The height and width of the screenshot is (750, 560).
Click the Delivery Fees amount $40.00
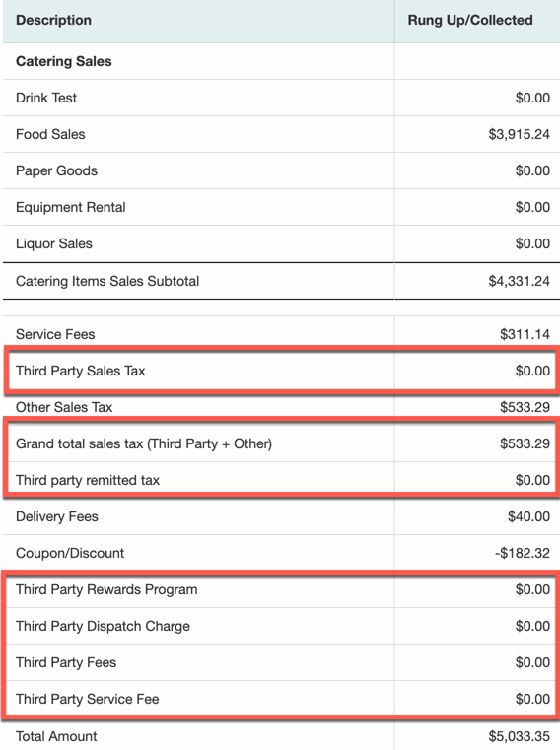point(528,516)
